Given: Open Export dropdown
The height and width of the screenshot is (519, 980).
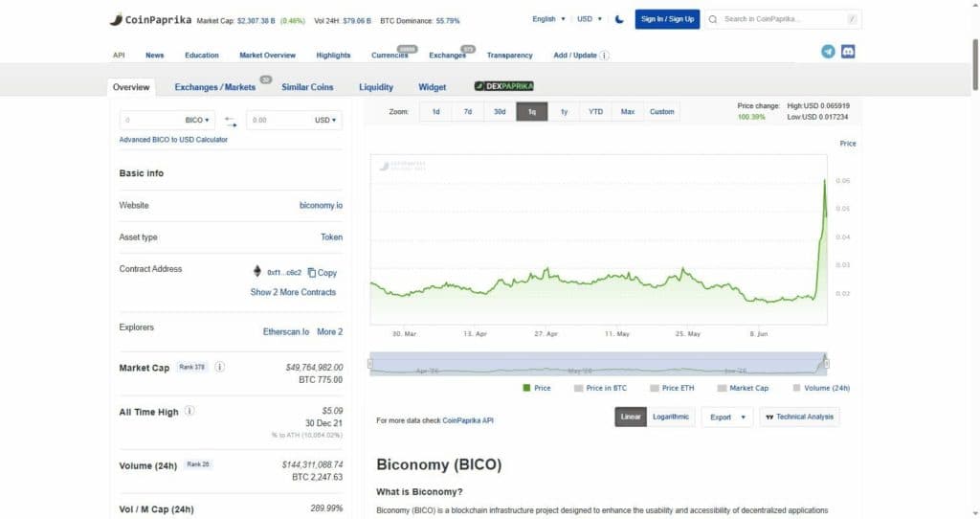Looking at the screenshot, I should click(727, 417).
